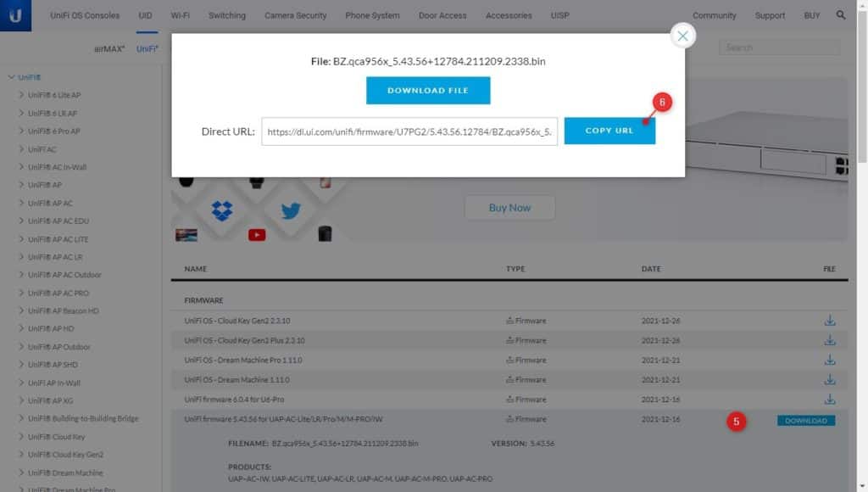Close the file download dialog
Viewport: 868px width, 492px height.
point(682,36)
